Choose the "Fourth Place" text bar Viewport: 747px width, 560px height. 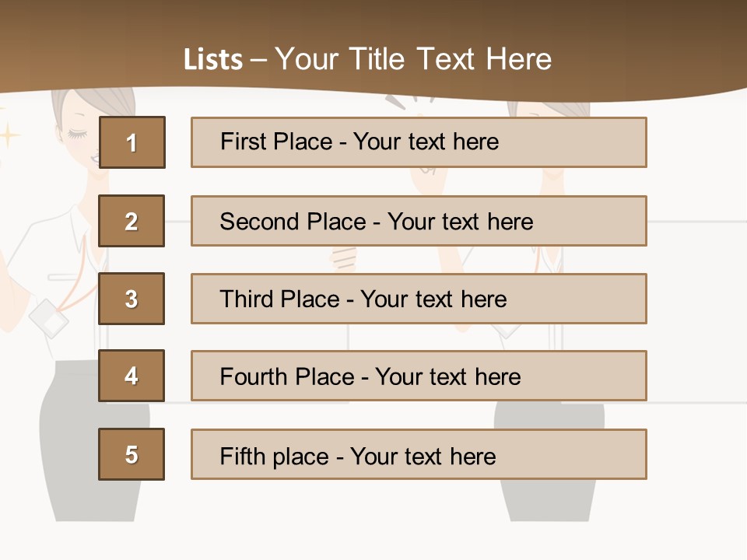(419, 376)
